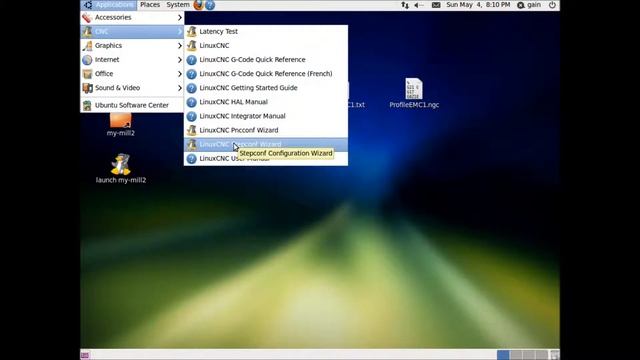Click the Internet globe icon
The width and height of the screenshot is (640, 360).
click(87, 60)
